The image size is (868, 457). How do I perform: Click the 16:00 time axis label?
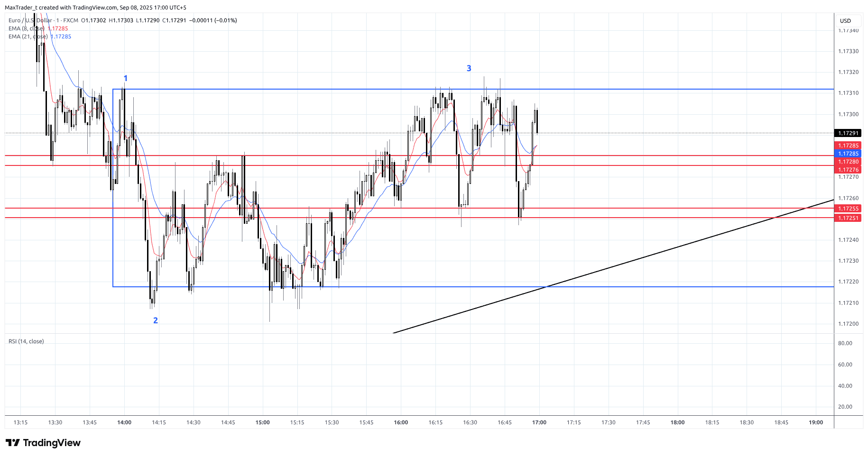pyautogui.click(x=401, y=422)
